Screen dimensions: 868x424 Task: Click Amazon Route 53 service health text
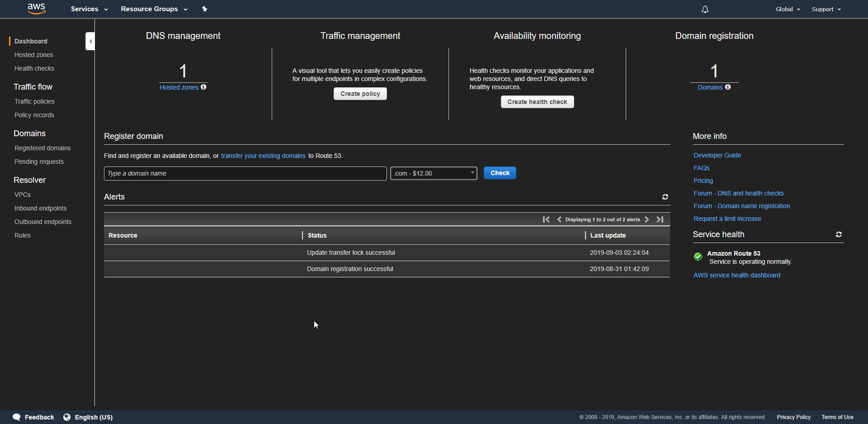734,253
